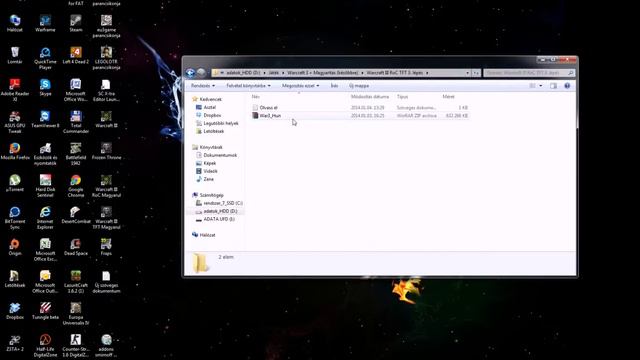
Task: Open Megosztás ezzel dropdown
Action: [x=300, y=86]
